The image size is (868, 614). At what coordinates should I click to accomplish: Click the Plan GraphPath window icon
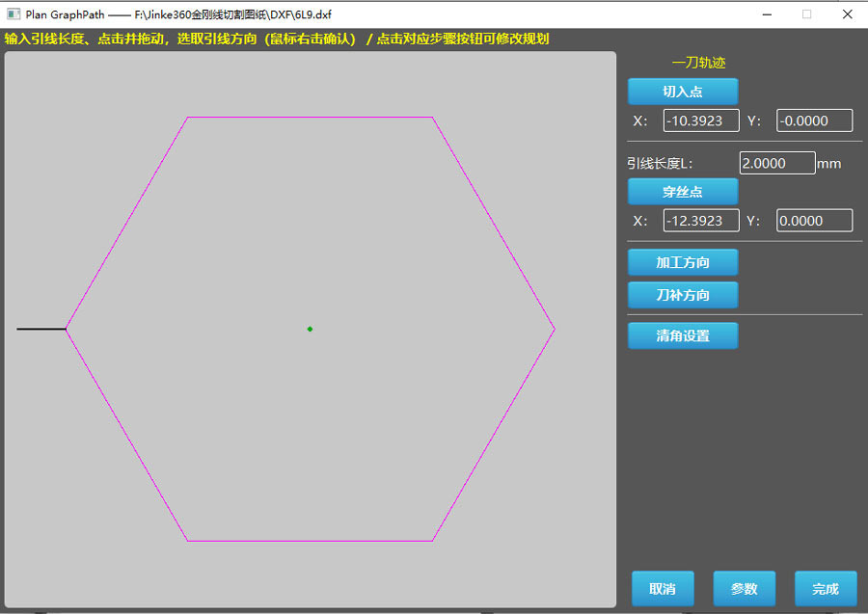click(x=14, y=14)
